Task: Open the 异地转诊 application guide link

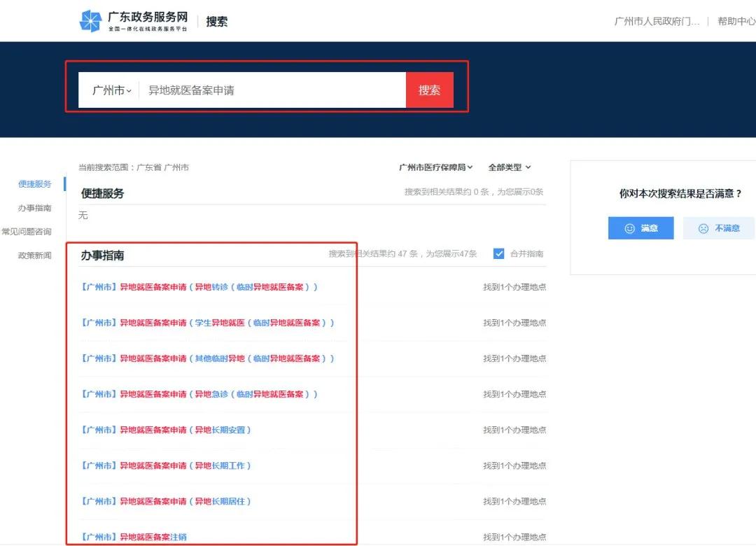Action: pyautogui.click(x=199, y=287)
